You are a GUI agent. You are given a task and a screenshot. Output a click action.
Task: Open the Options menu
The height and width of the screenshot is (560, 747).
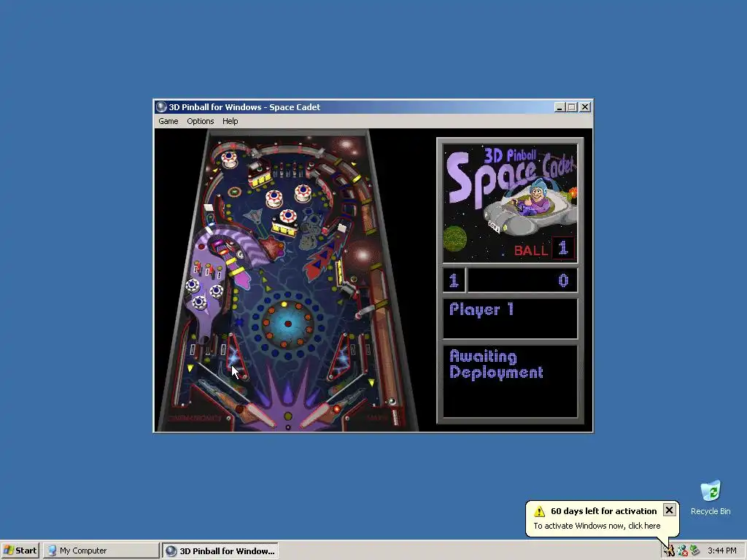point(200,121)
